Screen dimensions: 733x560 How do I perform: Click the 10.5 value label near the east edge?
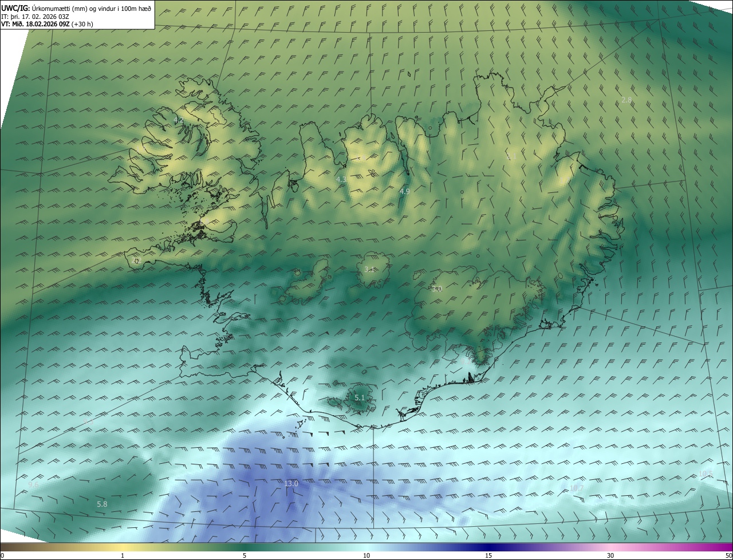706,474
